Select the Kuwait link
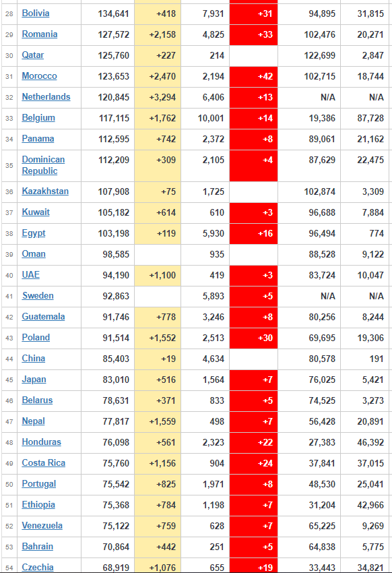The image size is (392, 573). click(x=36, y=212)
